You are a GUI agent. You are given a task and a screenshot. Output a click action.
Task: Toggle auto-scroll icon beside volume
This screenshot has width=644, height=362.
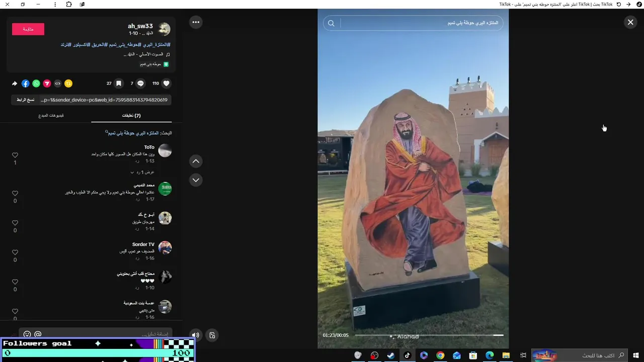pos(212,335)
